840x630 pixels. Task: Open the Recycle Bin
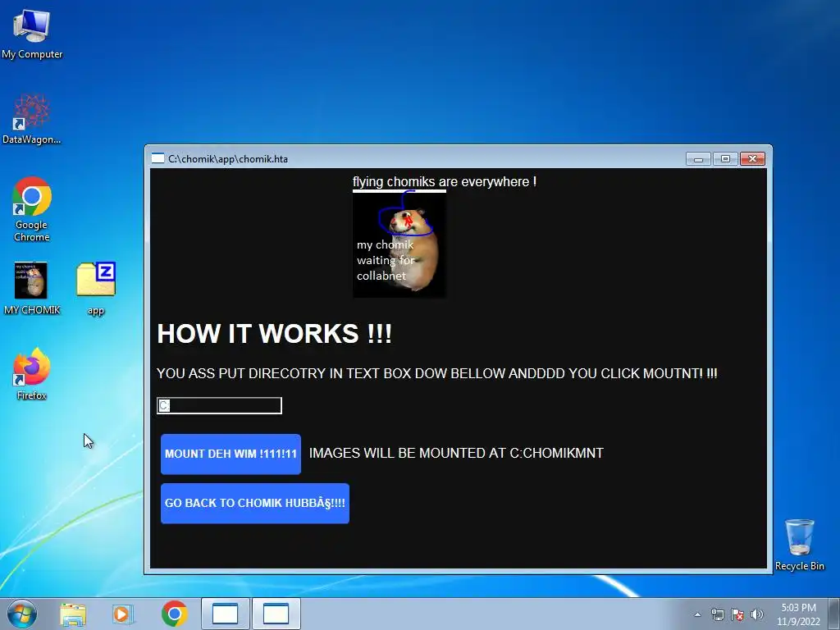tap(799, 545)
